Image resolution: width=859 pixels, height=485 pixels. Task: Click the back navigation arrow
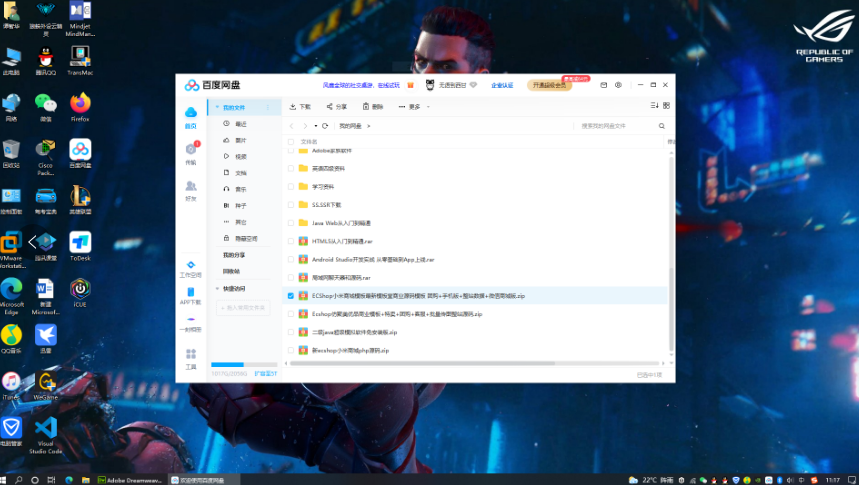(x=291, y=126)
